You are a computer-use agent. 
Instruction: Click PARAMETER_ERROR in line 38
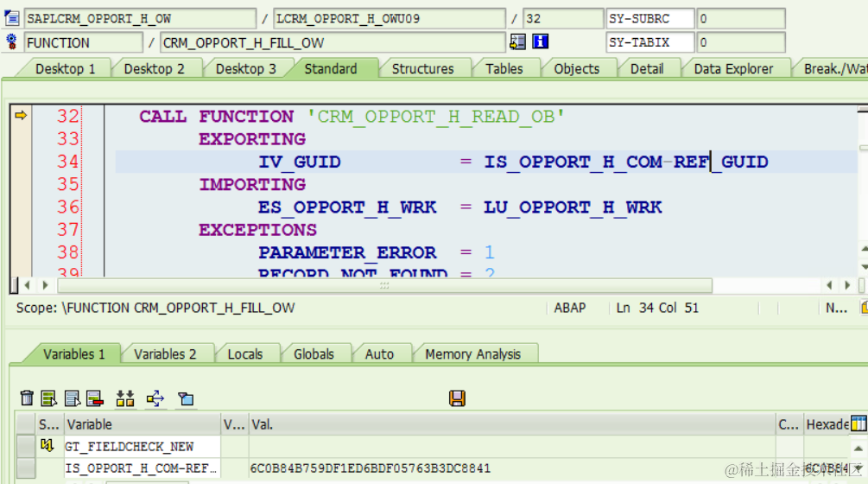click(x=347, y=252)
